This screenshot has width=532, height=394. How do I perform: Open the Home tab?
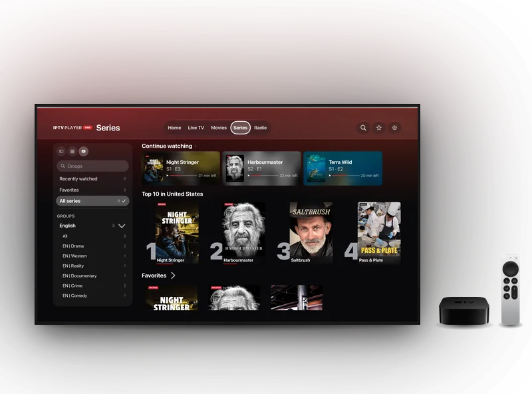(174, 128)
